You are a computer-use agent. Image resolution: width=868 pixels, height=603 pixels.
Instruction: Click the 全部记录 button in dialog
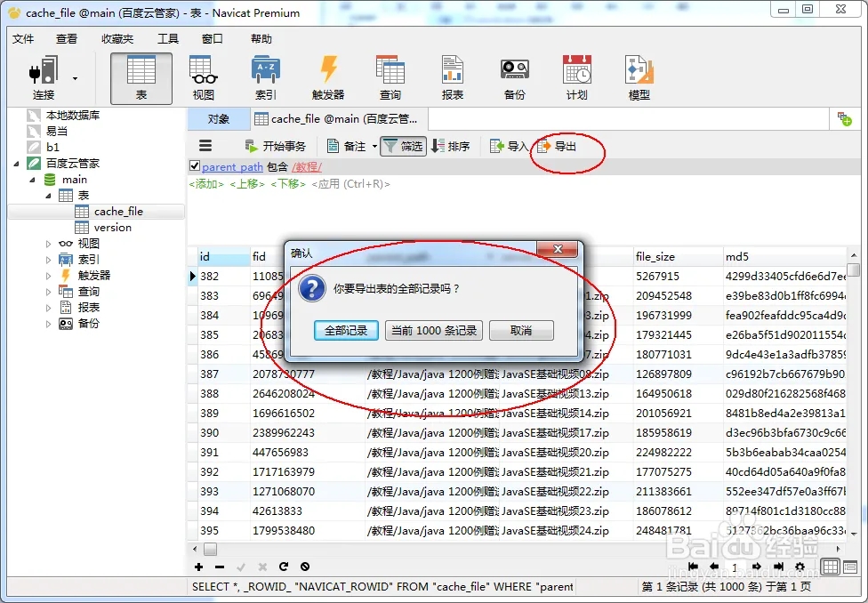click(346, 330)
